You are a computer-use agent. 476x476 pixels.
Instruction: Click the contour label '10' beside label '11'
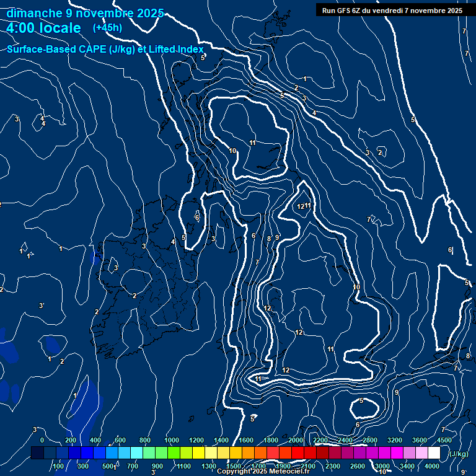click(232, 151)
